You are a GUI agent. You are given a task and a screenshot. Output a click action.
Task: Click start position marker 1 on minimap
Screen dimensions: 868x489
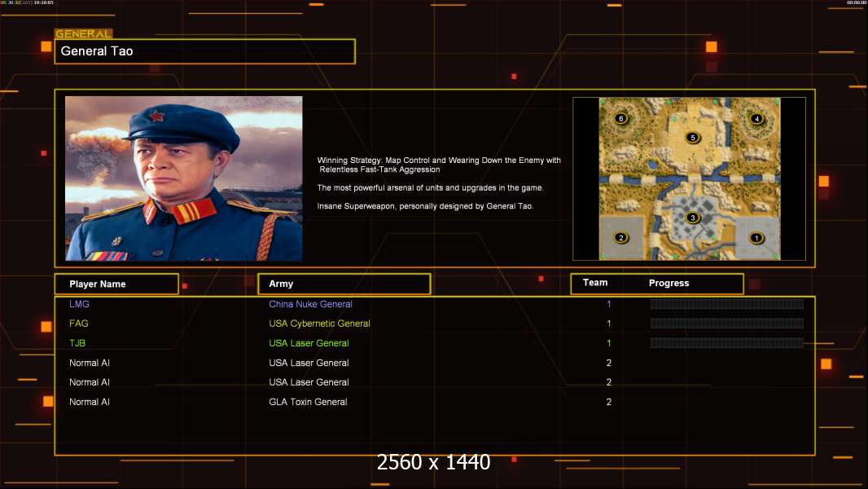coord(756,238)
